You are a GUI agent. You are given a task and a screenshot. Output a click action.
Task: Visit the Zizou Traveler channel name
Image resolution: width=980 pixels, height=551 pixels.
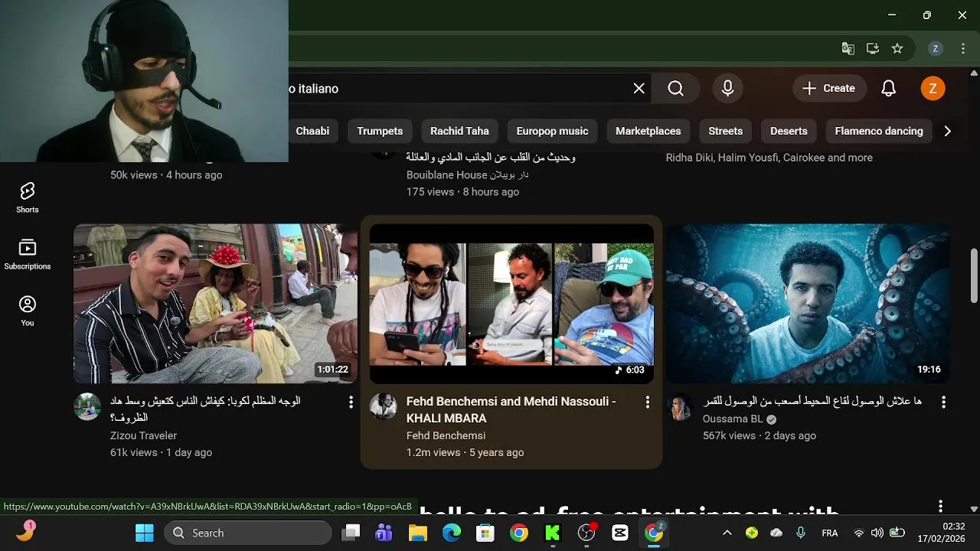pos(143,435)
